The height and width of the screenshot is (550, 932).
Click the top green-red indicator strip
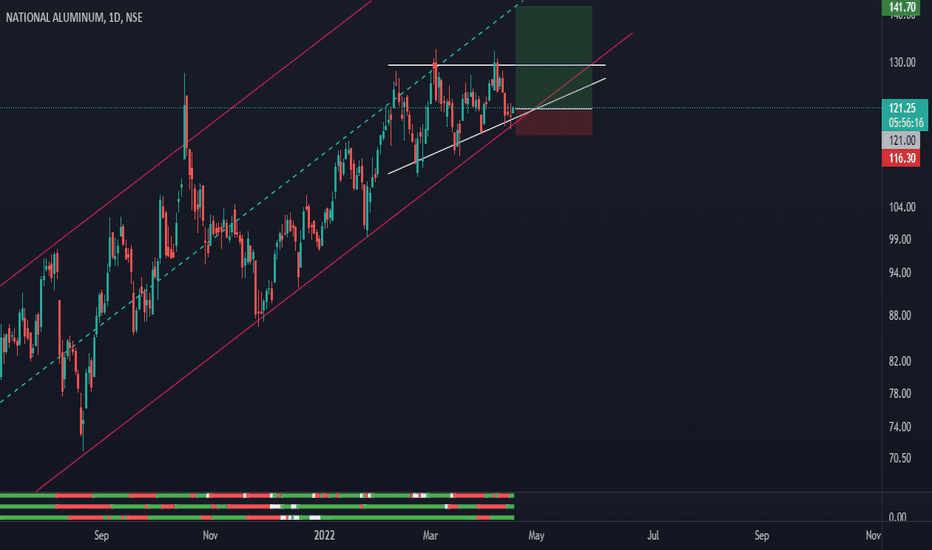click(257, 495)
